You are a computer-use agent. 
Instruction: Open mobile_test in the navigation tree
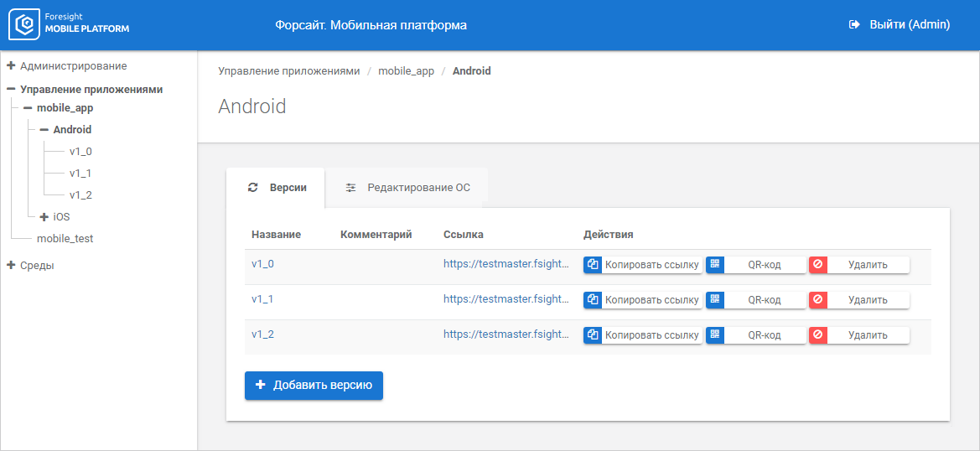point(65,238)
